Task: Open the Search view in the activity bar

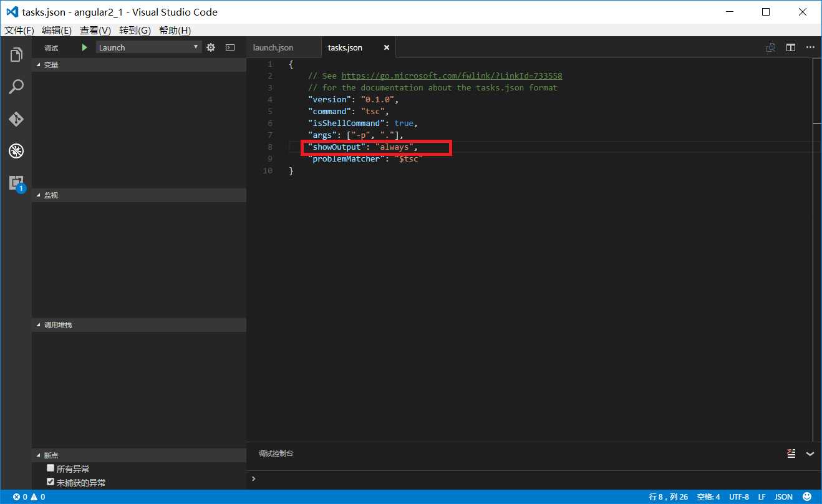Action: (16, 87)
